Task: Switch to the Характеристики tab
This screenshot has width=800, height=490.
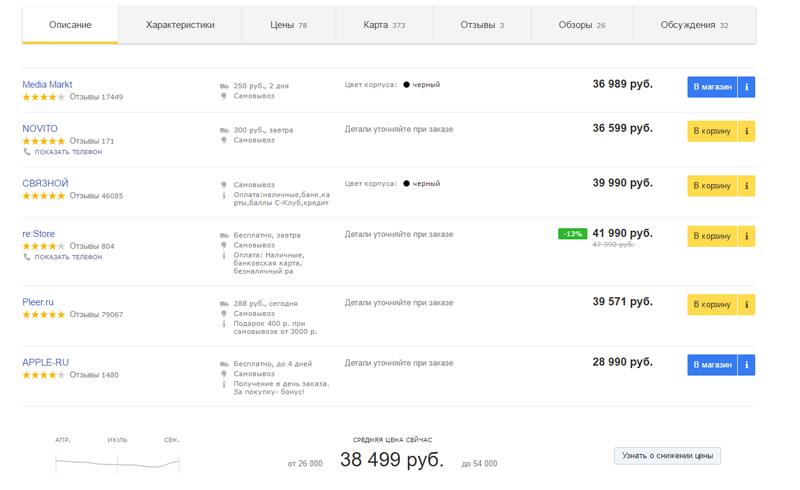Action: (180, 25)
